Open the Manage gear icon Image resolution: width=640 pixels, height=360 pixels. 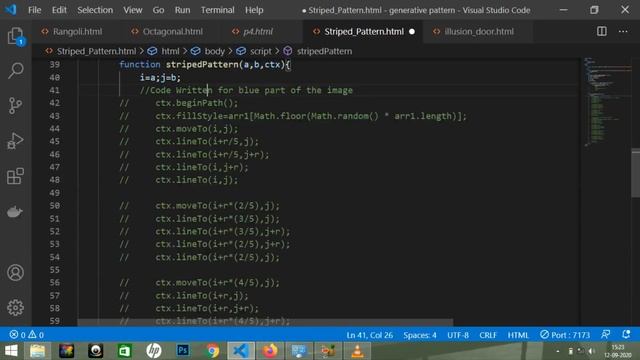click(16, 308)
